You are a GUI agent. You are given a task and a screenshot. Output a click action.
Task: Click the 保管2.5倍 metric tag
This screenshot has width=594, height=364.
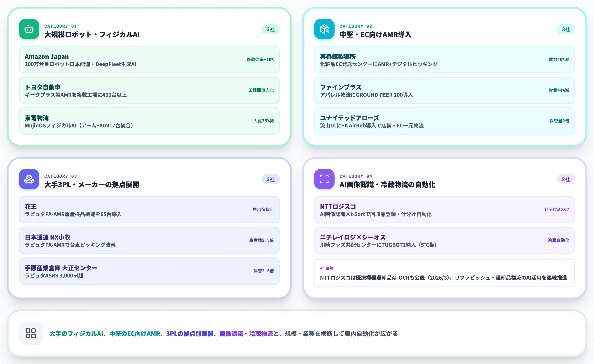coord(264,271)
